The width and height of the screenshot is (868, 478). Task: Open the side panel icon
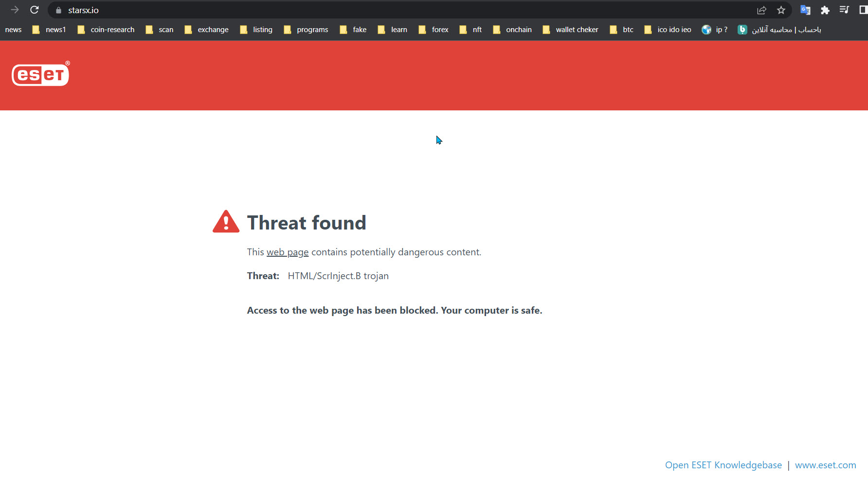pos(864,10)
